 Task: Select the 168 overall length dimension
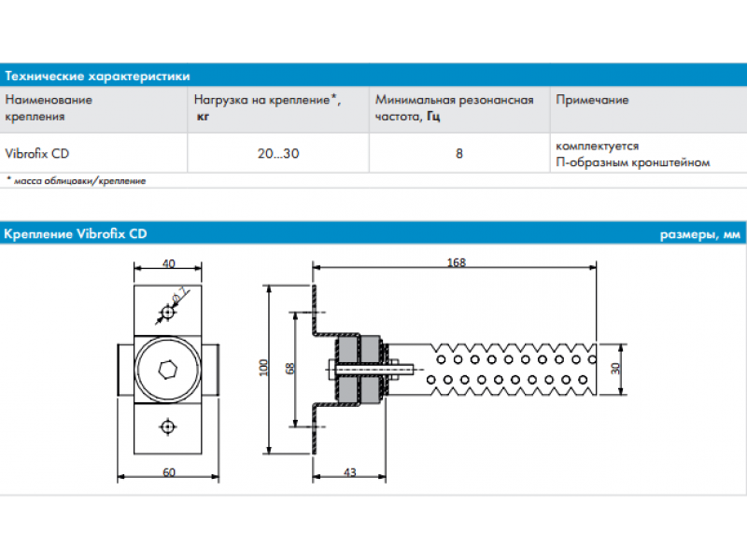point(456,263)
